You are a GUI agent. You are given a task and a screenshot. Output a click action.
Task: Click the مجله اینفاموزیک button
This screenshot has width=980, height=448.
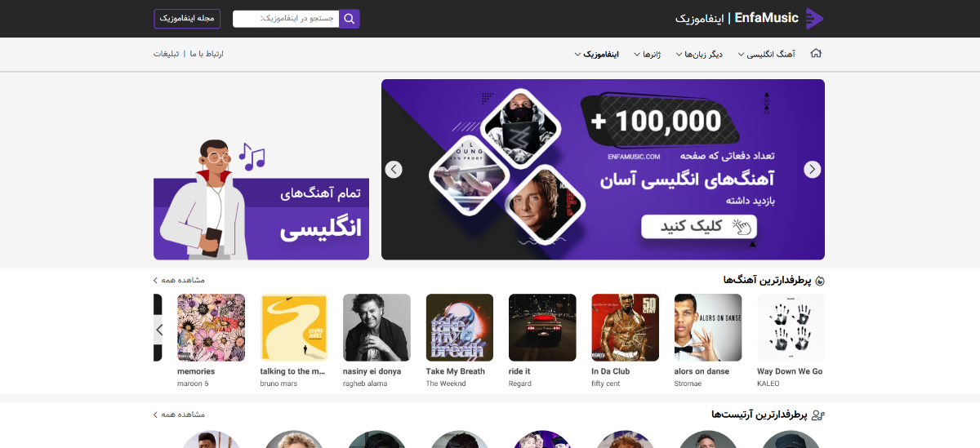(187, 18)
